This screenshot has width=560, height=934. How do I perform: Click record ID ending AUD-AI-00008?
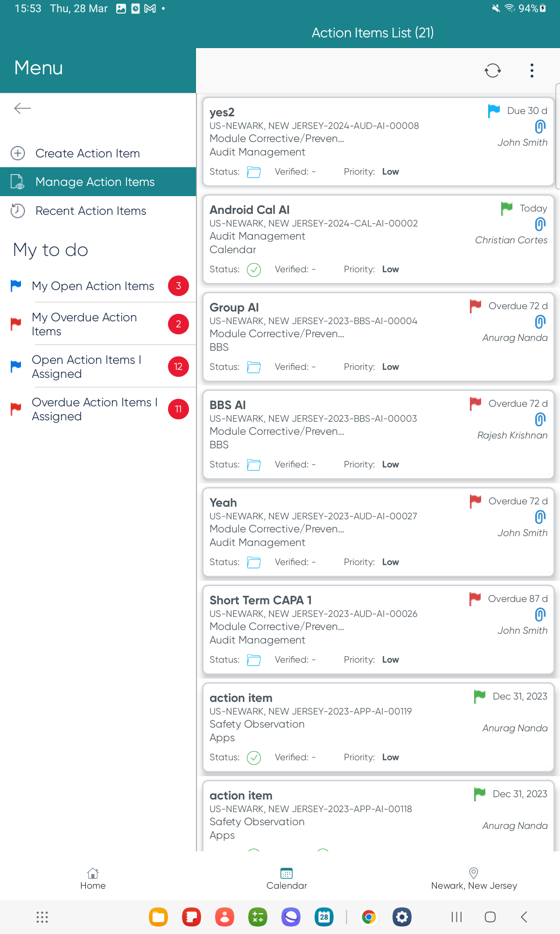point(314,126)
